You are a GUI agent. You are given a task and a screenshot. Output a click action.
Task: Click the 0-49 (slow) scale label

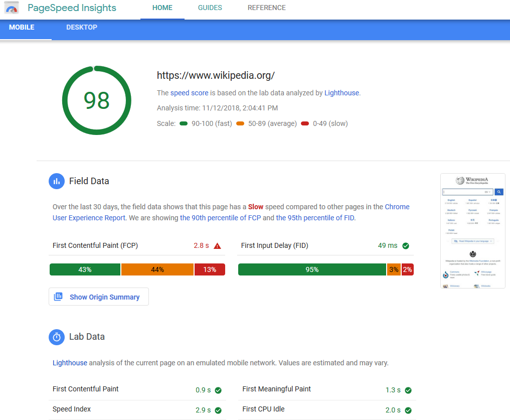click(x=330, y=124)
